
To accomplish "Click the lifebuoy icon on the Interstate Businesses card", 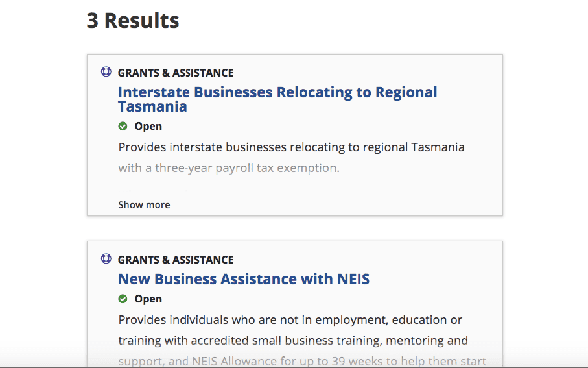I will 106,72.
